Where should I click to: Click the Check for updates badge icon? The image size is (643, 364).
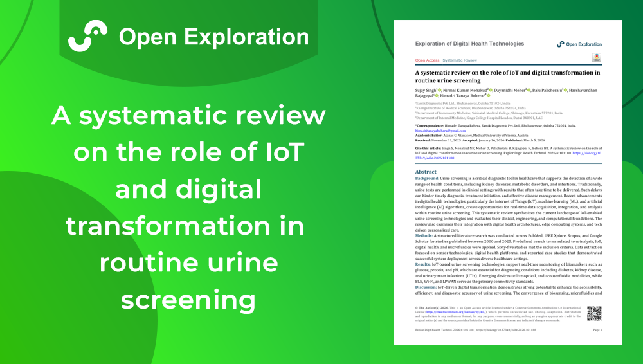(597, 58)
